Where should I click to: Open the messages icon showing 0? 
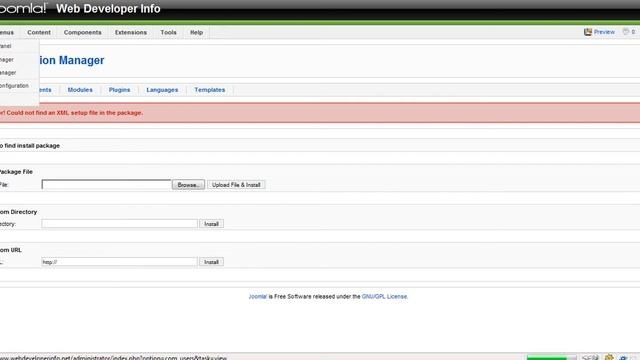click(626, 31)
